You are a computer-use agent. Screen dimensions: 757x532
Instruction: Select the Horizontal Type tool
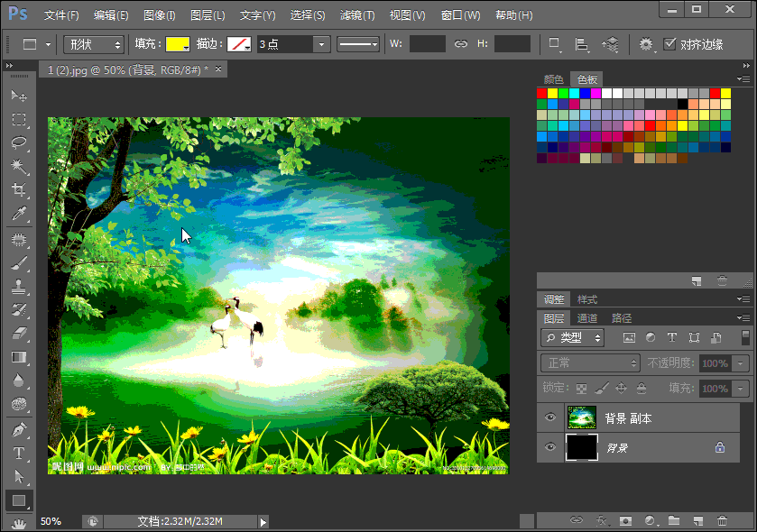pyautogui.click(x=19, y=453)
